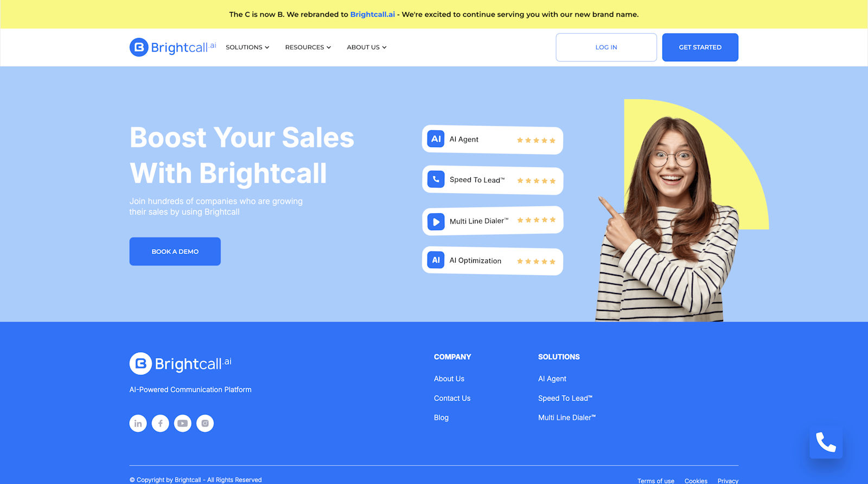The image size is (868, 484).
Task: Expand the Solutions dropdown menu
Action: coord(247,47)
